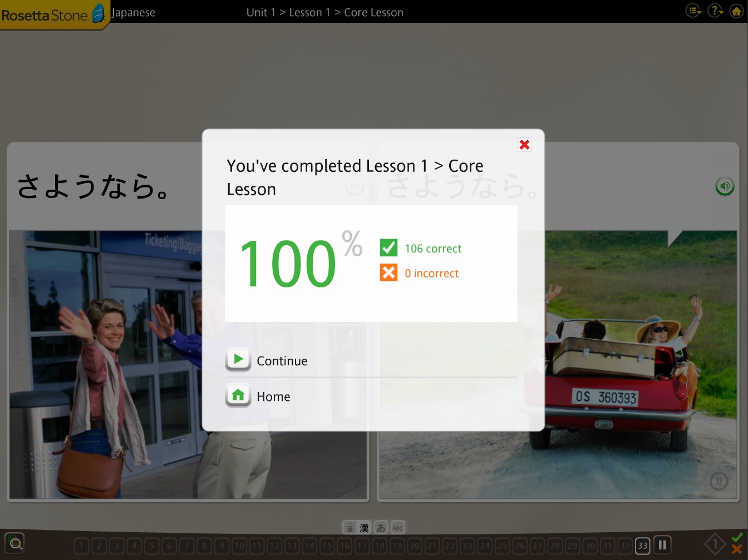Click the さようなら。 caption on the left card

[x=92, y=186]
